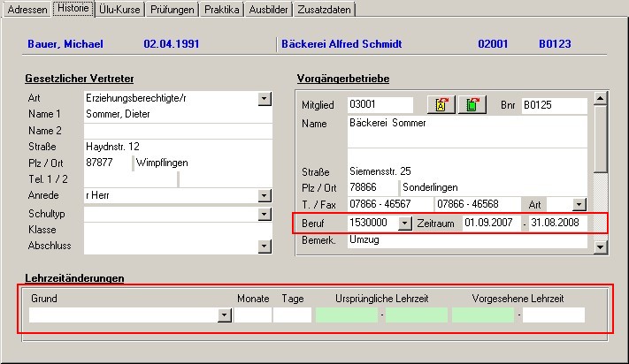This screenshot has height=364, width=629.
Task: Open the Art dropdown next to Fax number
Action: 579,204
